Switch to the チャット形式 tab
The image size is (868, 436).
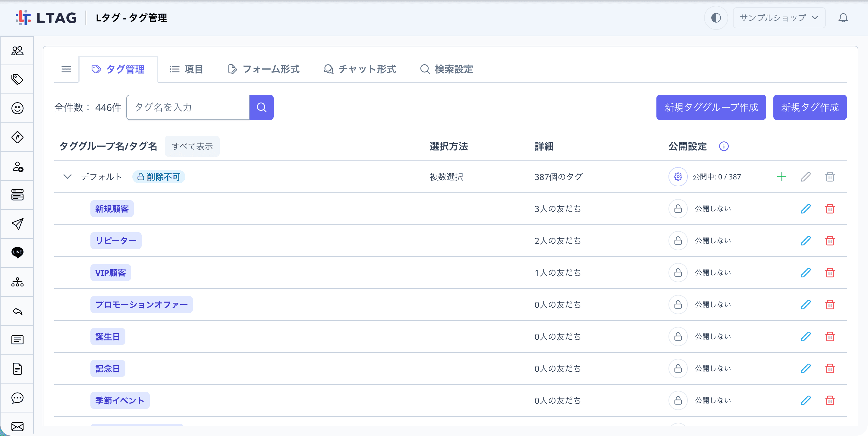(x=360, y=69)
